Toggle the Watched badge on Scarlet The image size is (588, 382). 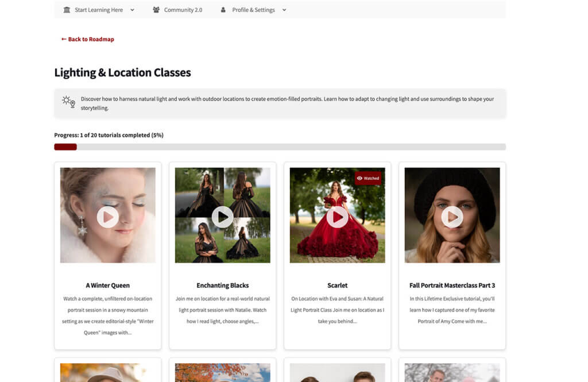367,178
